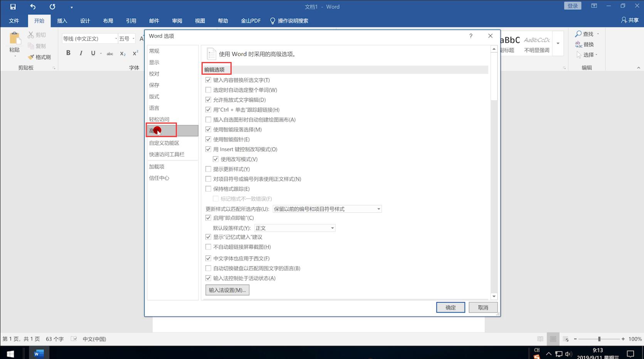Open Help question mark in Word Options
This screenshot has width=644, height=359.
(x=471, y=36)
